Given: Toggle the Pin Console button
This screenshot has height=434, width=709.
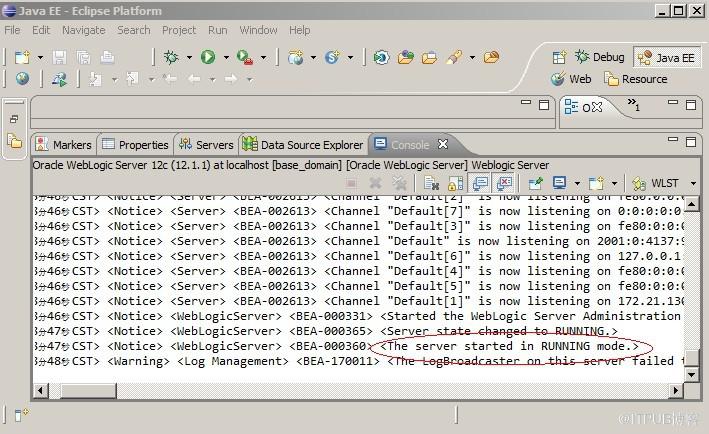Looking at the screenshot, I should click(x=535, y=183).
